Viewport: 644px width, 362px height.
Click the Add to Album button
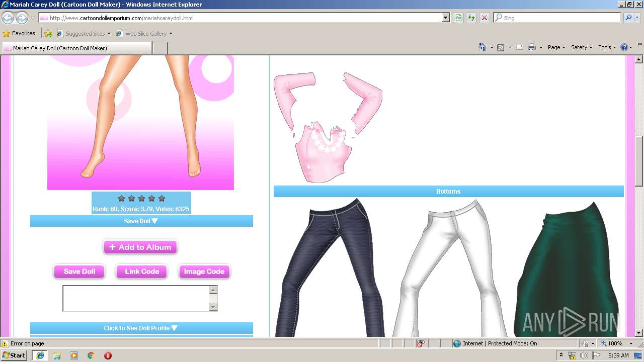coord(140,247)
